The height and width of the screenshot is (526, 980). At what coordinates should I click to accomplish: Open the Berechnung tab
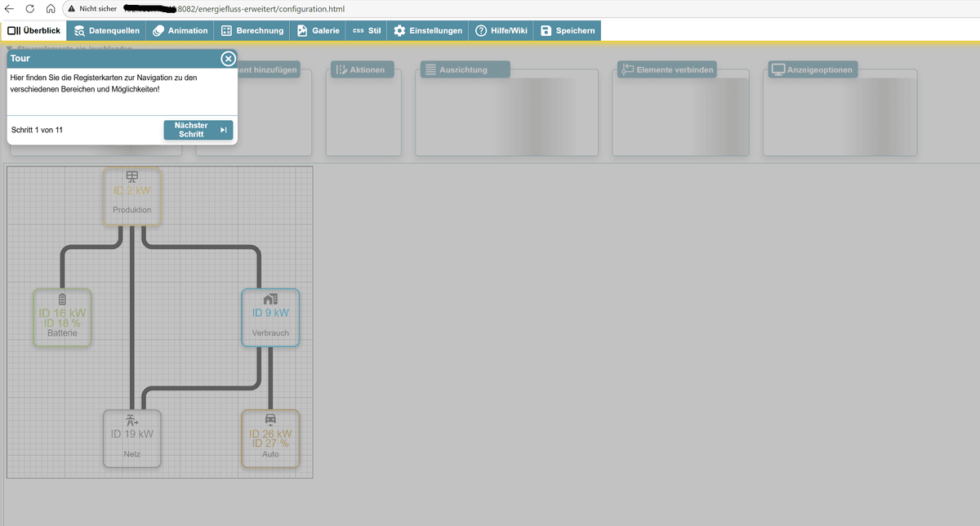click(252, 30)
